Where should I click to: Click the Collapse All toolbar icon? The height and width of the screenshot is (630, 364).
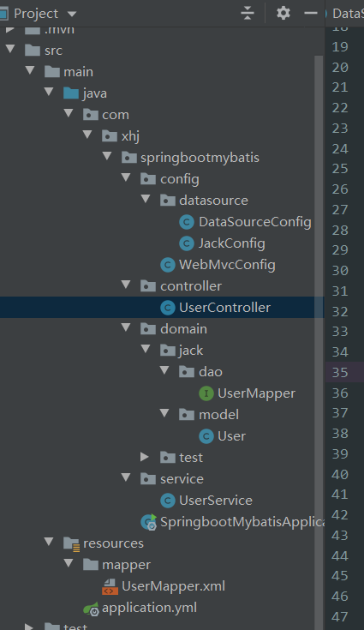(x=248, y=13)
